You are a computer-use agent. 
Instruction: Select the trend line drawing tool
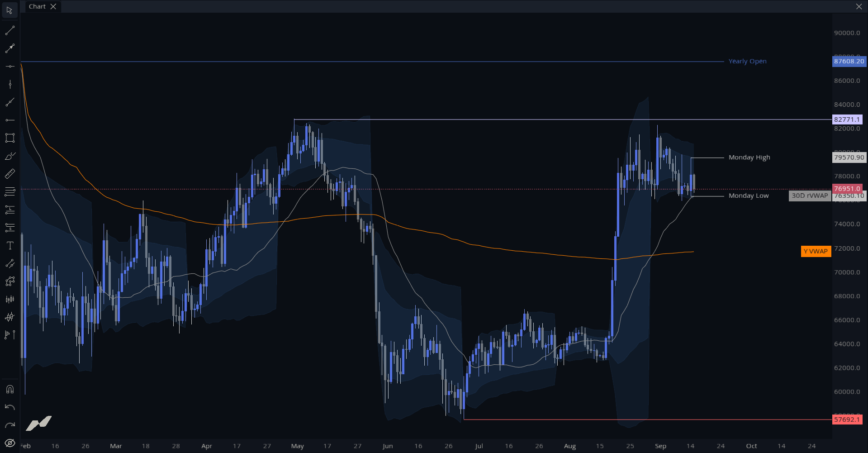pyautogui.click(x=9, y=31)
